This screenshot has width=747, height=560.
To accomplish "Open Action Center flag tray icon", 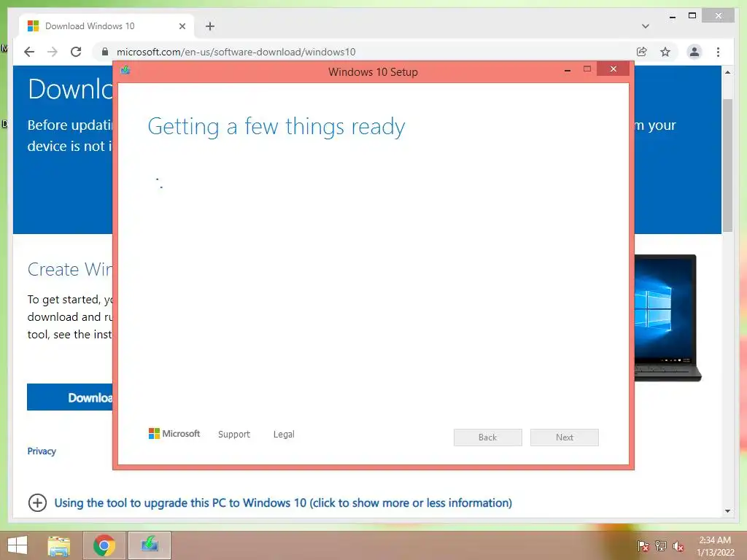I will coord(643,546).
